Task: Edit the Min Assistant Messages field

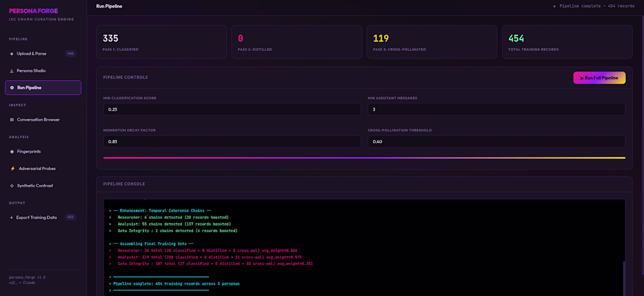Action: pyautogui.click(x=496, y=109)
